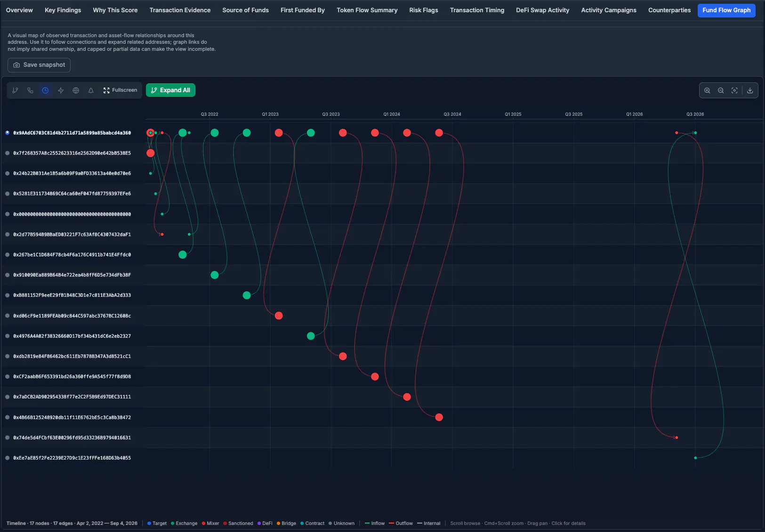Open the DeFi Swap Activity tab
This screenshot has width=765, height=532.
pyautogui.click(x=542, y=10)
